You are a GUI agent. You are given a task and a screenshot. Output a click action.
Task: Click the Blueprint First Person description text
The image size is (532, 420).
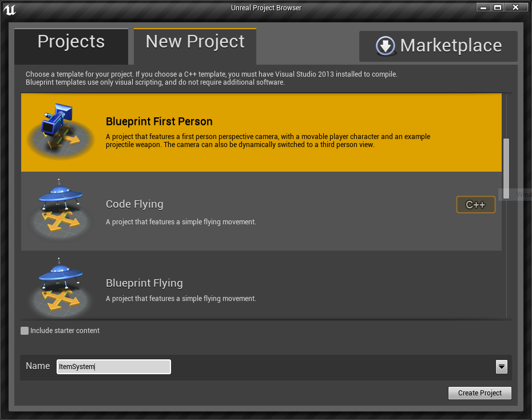(268, 140)
